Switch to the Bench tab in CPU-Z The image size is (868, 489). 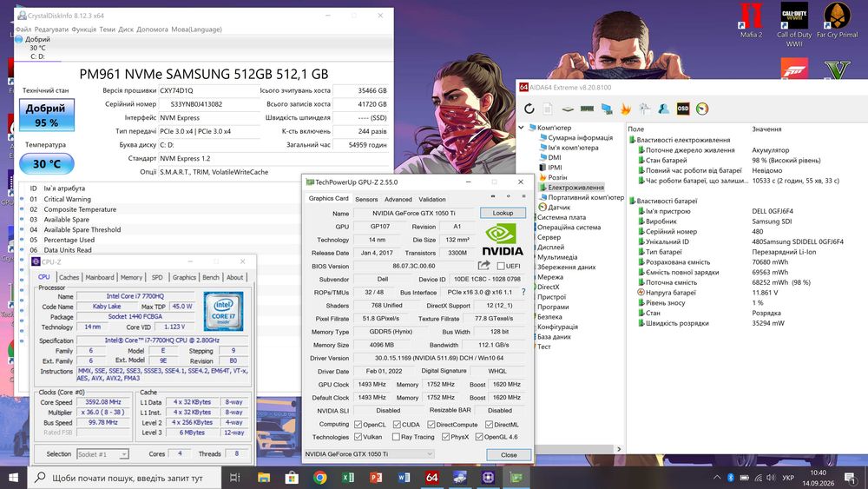[210, 277]
